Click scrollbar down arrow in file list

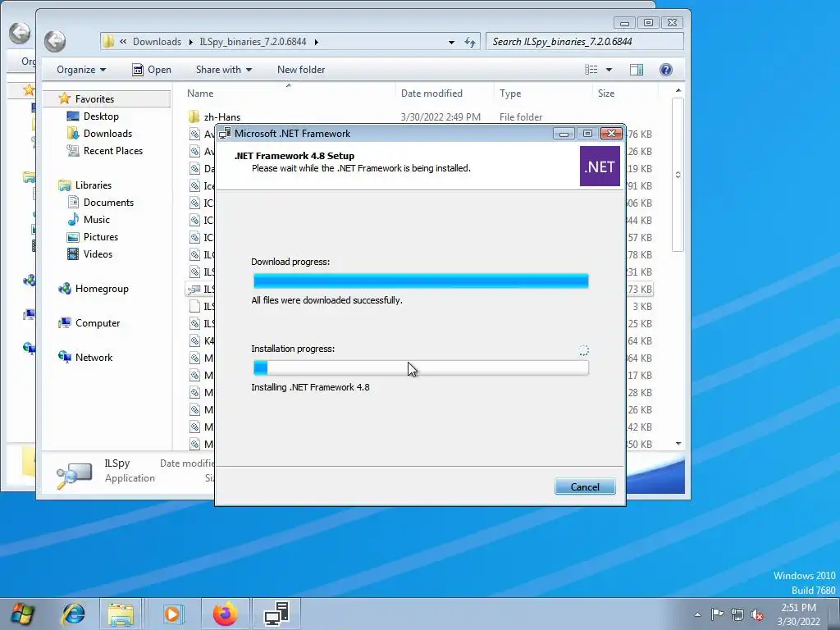click(678, 444)
